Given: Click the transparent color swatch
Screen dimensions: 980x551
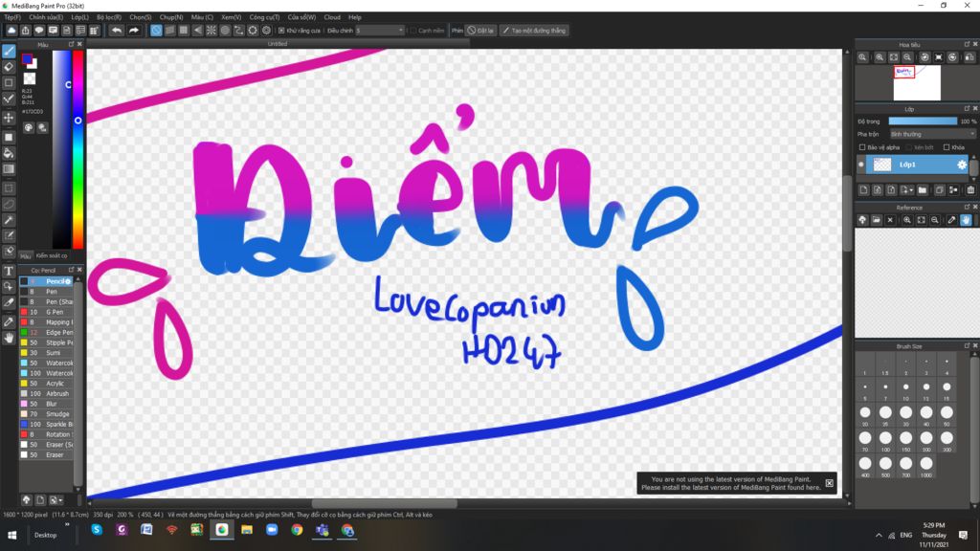Looking at the screenshot, I should click(30, 78).
